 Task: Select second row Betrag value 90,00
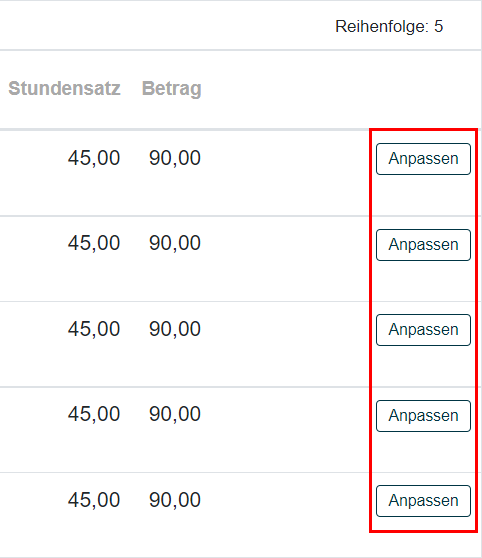(x=175, y=243)
